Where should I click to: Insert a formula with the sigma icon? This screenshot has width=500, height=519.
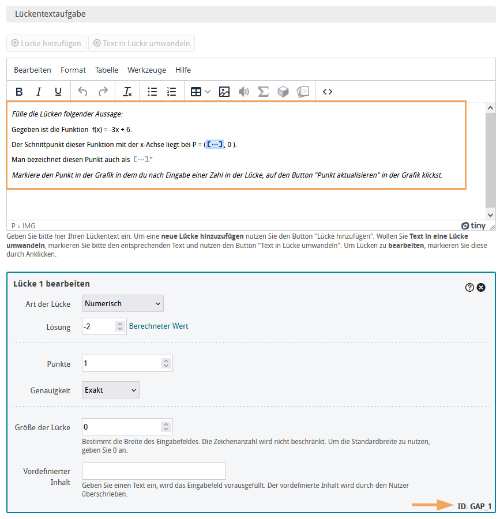click(x=263, y=92)
